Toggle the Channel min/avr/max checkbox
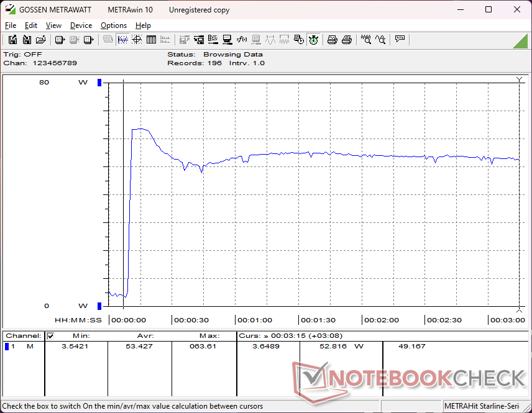 point(50,336)
